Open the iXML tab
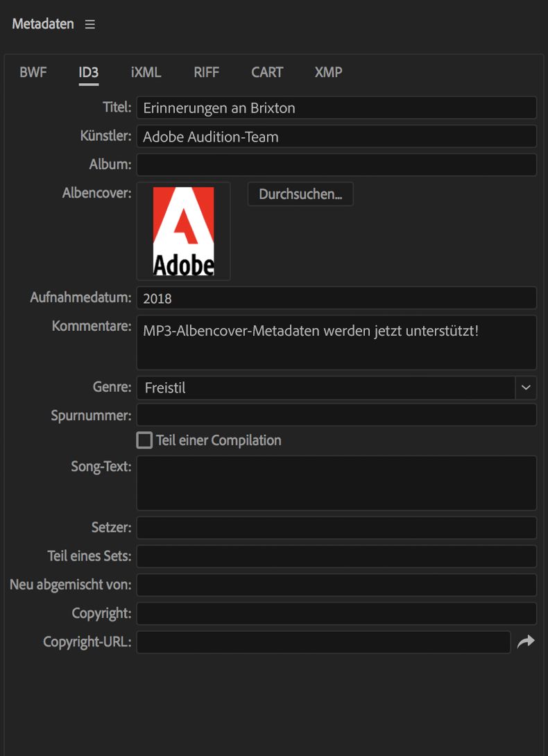 [x=146, y=72]
